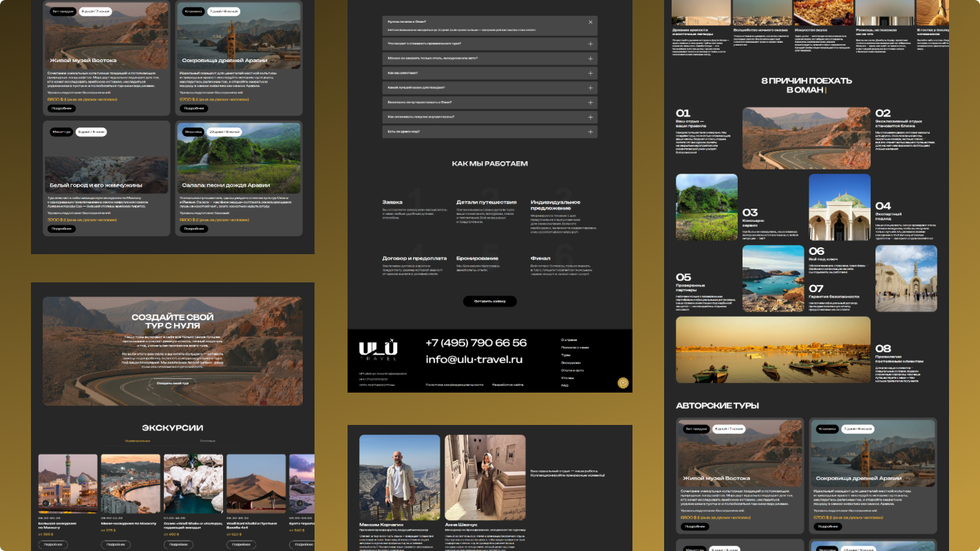Go to 'Туры' in the footer menu
980x551 pixels.
pyautogui.click(x=566, y=355)
